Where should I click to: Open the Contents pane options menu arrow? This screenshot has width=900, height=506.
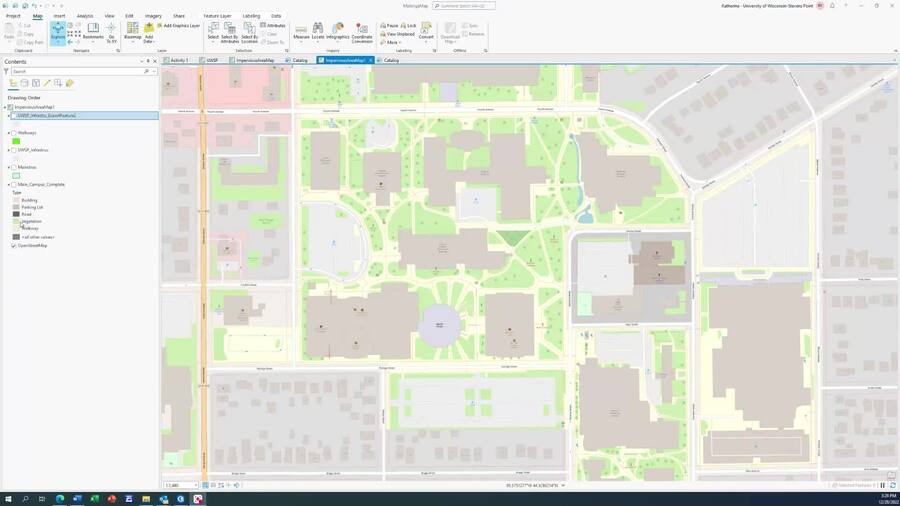pyautogui.click(x=142, y=61)
